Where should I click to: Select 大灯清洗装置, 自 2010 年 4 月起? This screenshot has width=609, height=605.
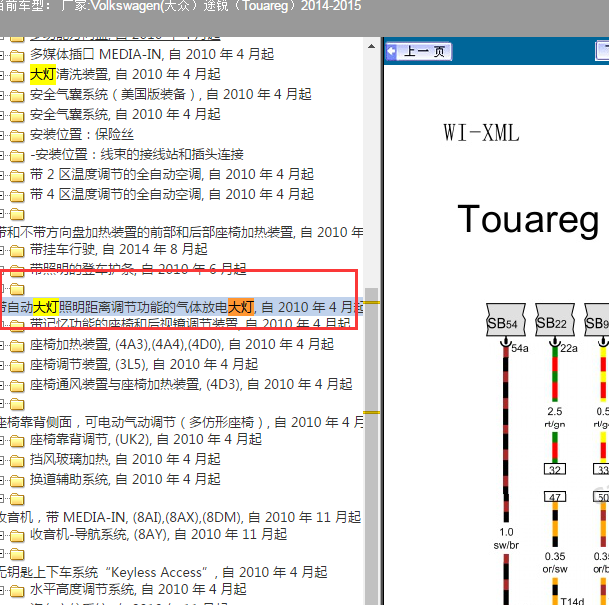click(125, 74)
